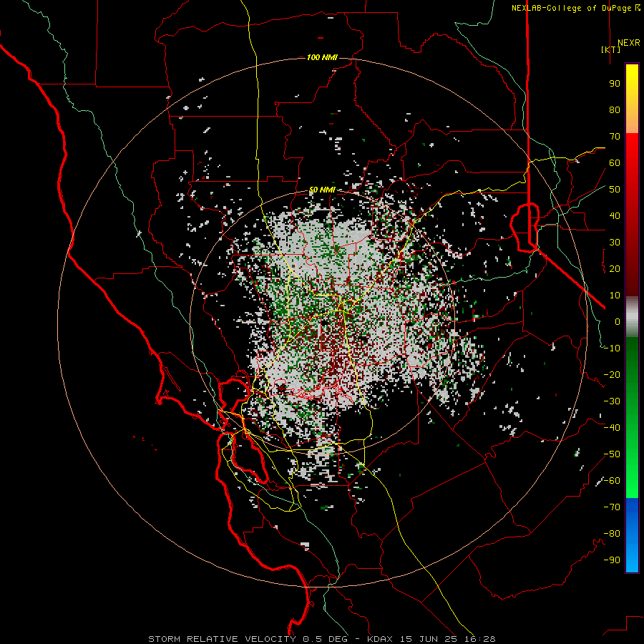Click the 10 value on velocity scale
Screen dimensions: 644x644
pos(615,296)
